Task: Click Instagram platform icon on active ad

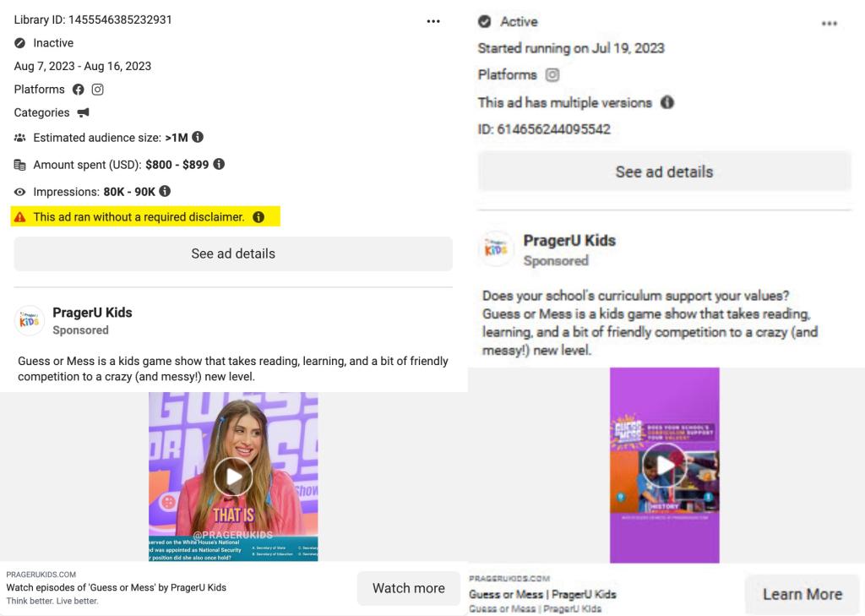Action: (552, 74)
